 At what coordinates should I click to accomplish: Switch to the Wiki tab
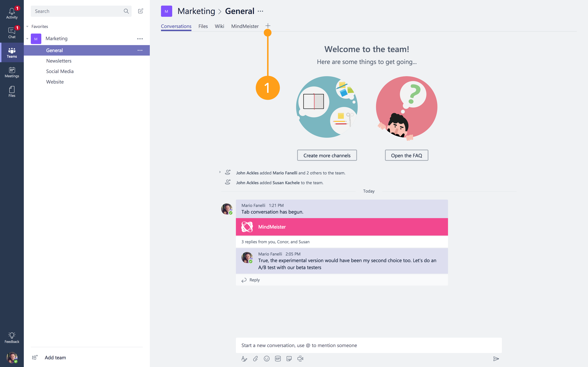pos(219,26)
